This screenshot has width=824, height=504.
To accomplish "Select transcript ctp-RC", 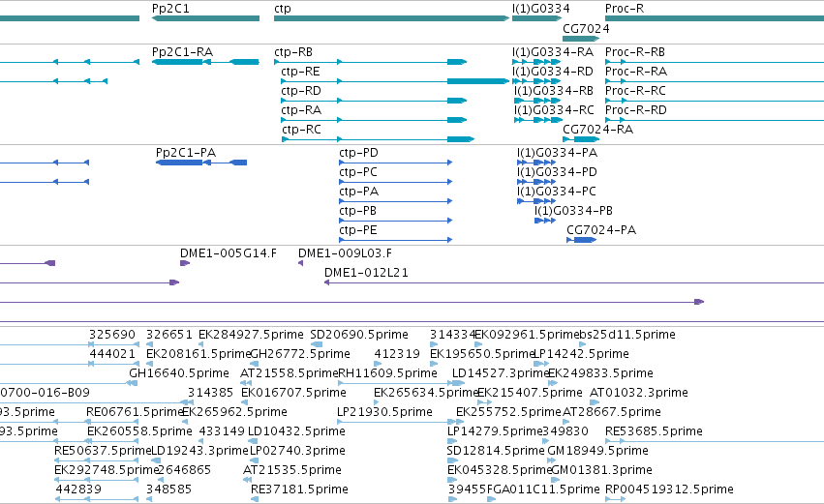I will [x=302, y=130].
